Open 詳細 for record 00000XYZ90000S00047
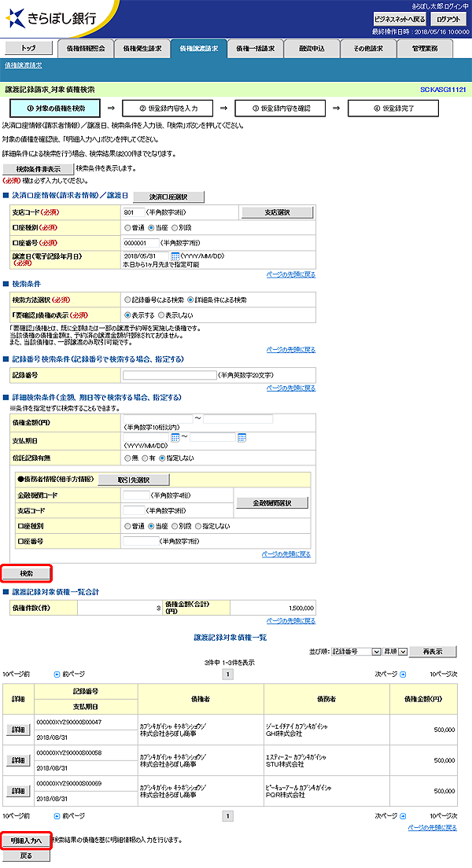 coord(18,730)
